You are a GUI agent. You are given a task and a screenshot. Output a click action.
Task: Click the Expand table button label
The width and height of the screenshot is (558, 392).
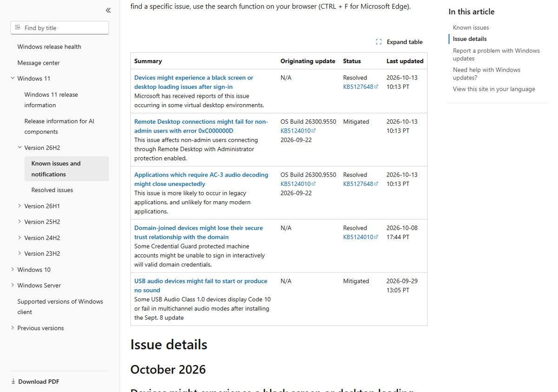405,42
